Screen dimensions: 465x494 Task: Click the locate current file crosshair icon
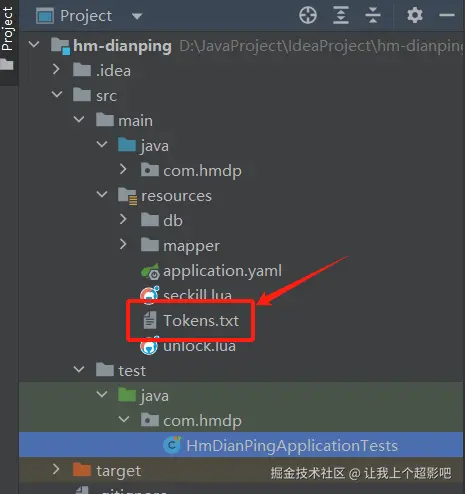308,15
